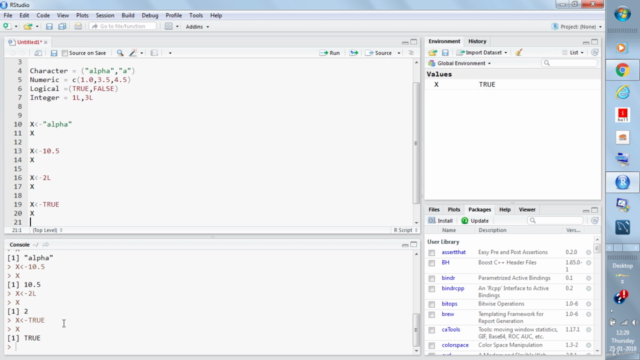The image size is (640, 360).
Task: Open recent files dropdown arrow
Action: pos(37,27)
